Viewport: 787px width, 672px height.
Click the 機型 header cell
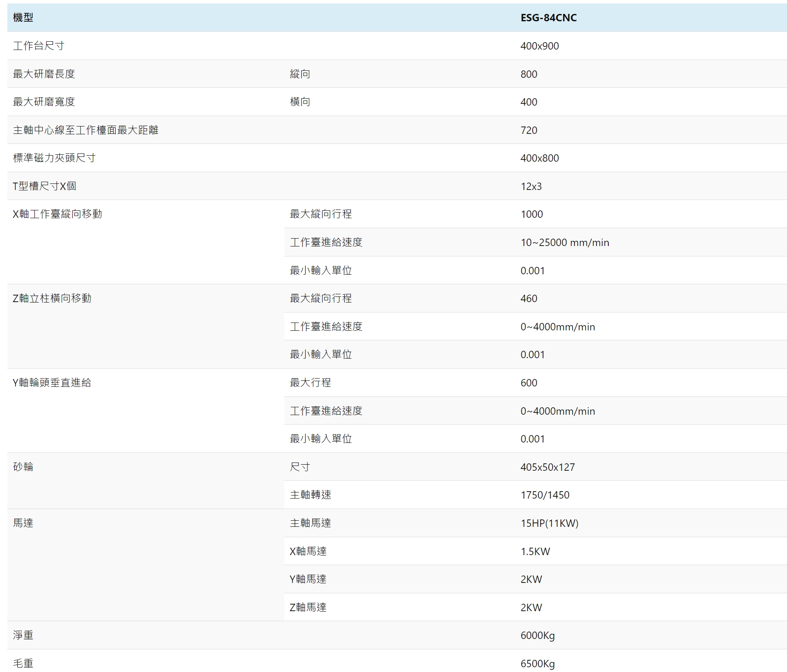coord(23,18)
